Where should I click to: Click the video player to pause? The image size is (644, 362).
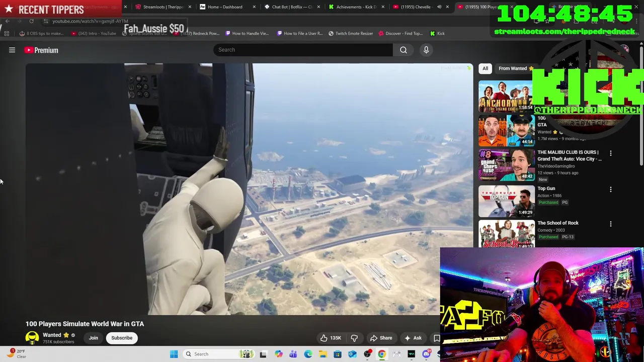pos(249,189)
